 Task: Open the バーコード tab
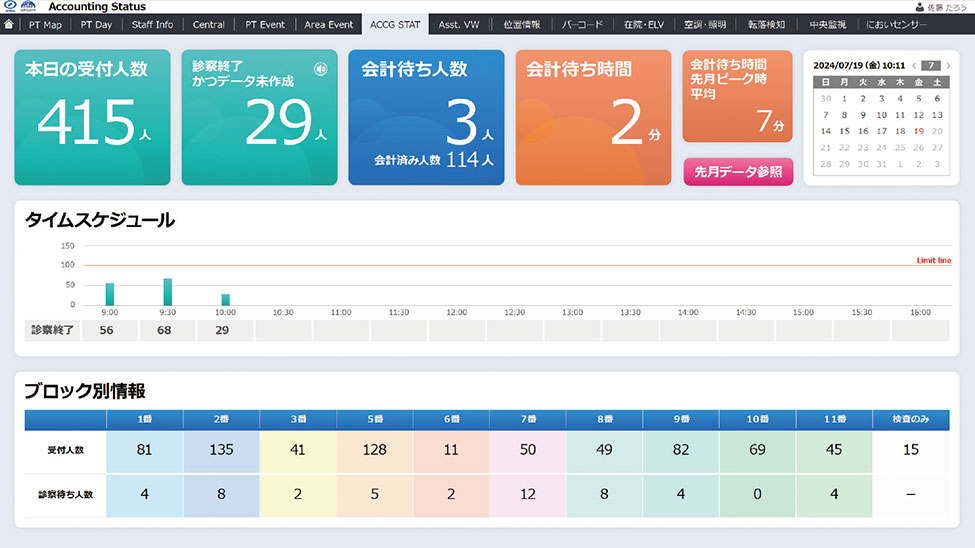[x=582, y=24]
